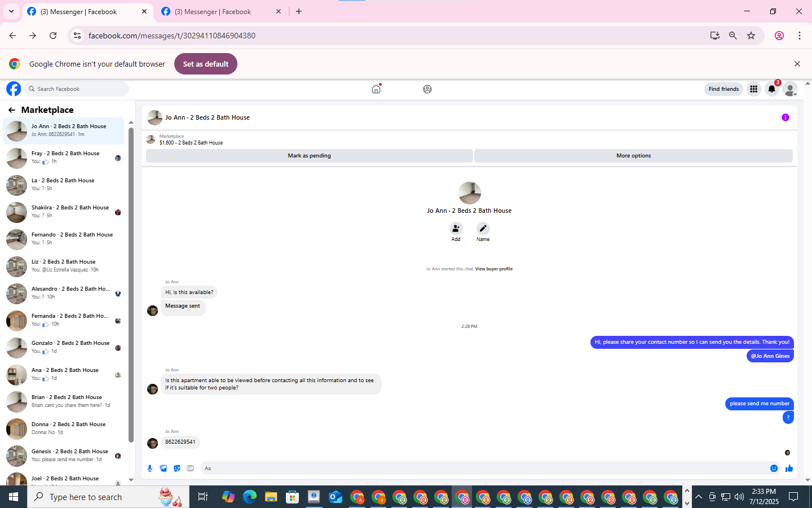Open Jo Ann conversation in list

pyautogui.click(x=64, y=131)
